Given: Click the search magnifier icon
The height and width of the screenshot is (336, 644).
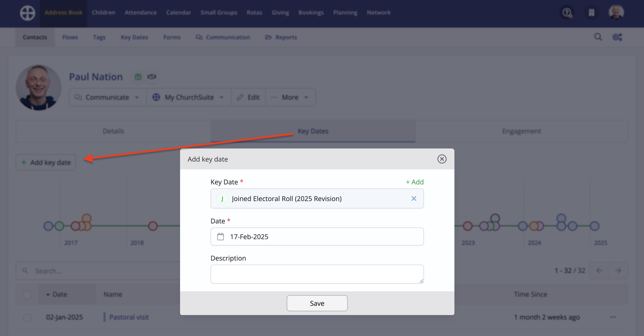Looking at the screenshot, I should pyautogui.click(x=598, y=37).
